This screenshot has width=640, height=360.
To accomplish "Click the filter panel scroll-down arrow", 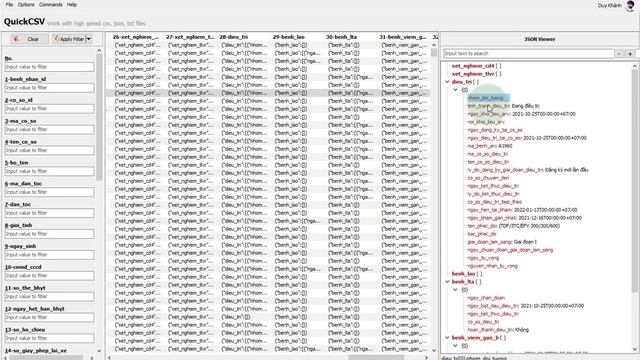I will click(99, 351).
